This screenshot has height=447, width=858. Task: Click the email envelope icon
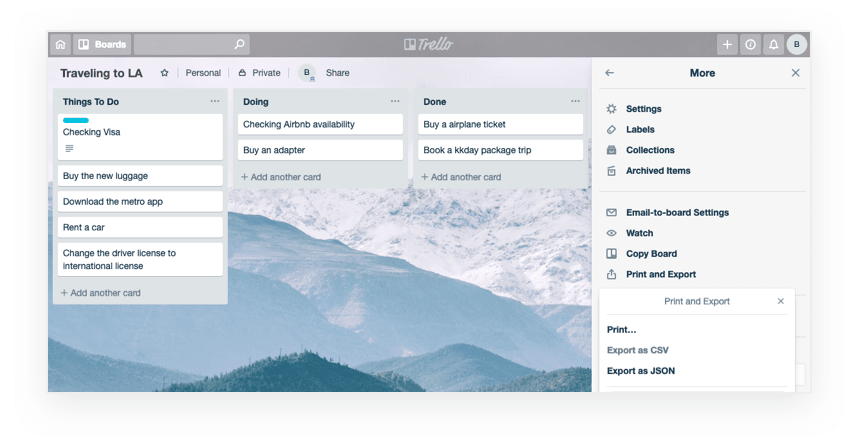[611, 212]
